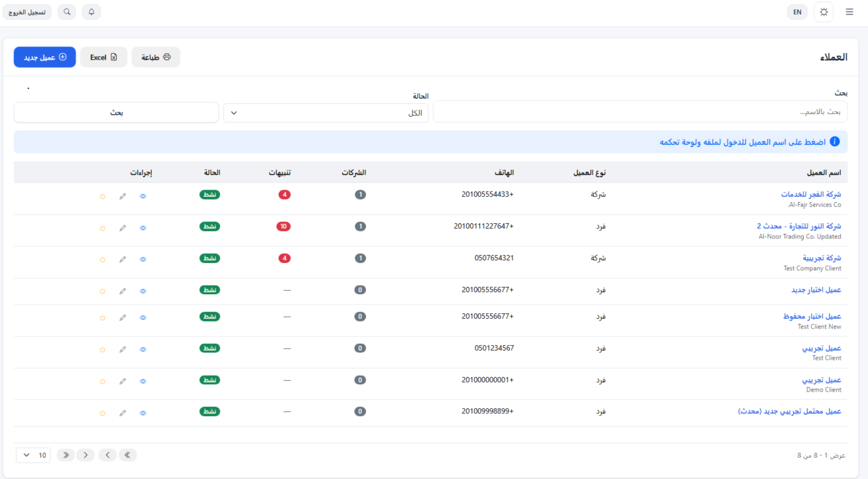The height and width of the screenshot is (479, 868).
Task: Open the hamburger menu in the top bar
Action: [849, 12]
